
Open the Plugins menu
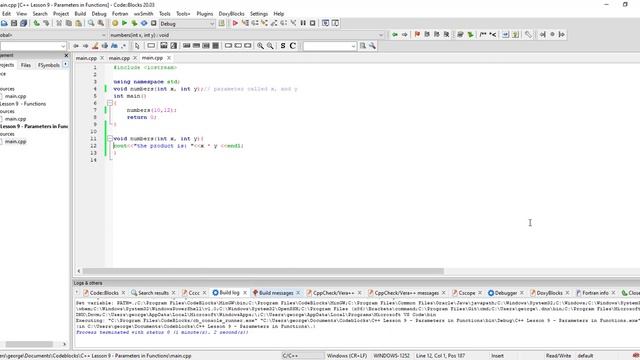pos(204,13)
